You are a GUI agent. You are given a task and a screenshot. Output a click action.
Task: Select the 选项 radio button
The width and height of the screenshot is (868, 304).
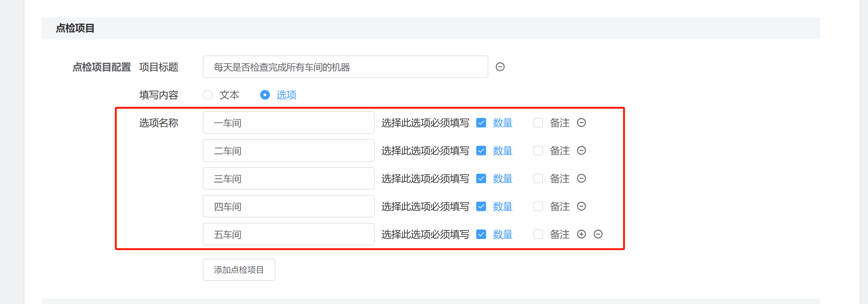[265, 95]
